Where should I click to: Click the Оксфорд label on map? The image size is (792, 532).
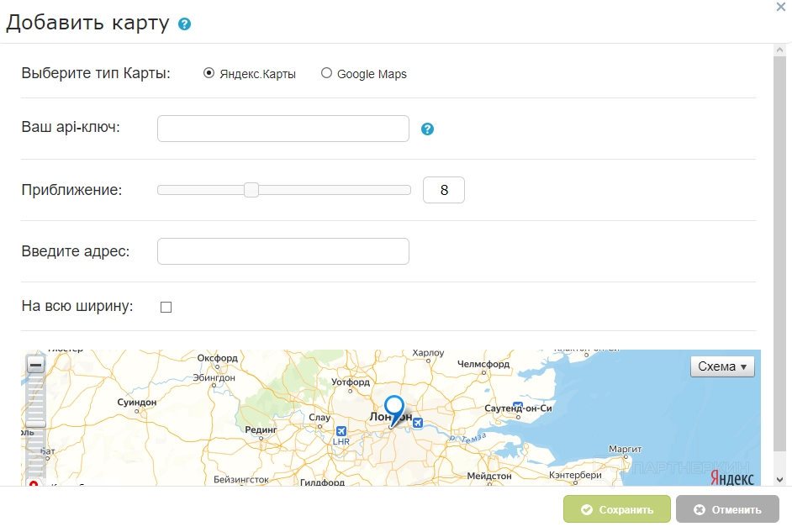point(217,358)
